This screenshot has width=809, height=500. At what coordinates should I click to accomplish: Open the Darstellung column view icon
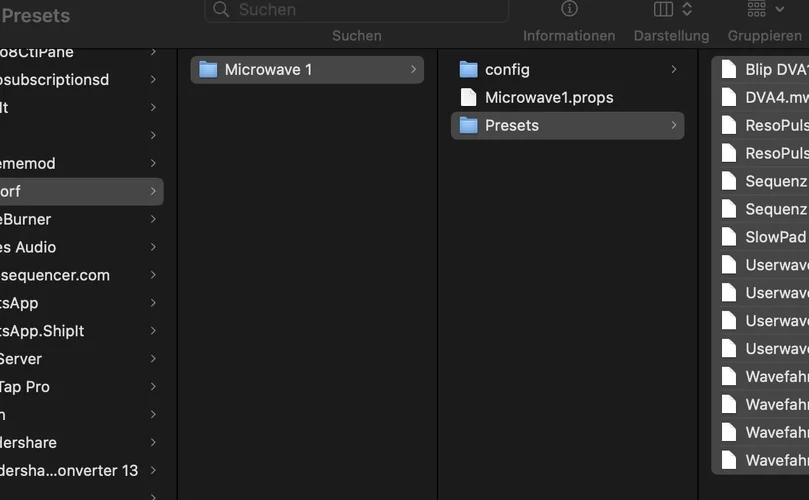pos(663,9)
